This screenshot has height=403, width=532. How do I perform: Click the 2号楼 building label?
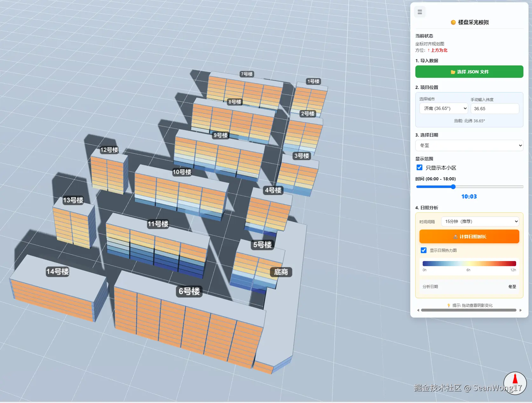308,114
